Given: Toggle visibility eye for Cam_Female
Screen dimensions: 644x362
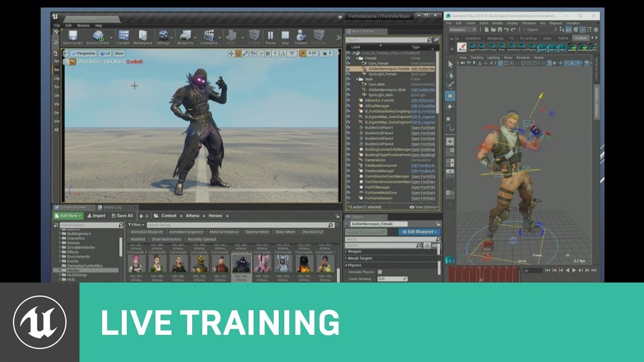Looking at the screenshot, I should coord(348,63).
